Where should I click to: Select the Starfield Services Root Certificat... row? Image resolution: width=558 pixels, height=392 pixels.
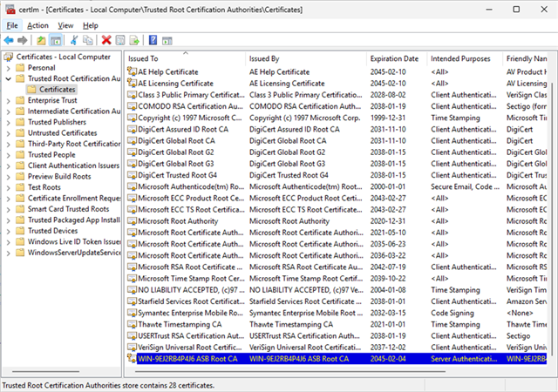tap(337, 301)
